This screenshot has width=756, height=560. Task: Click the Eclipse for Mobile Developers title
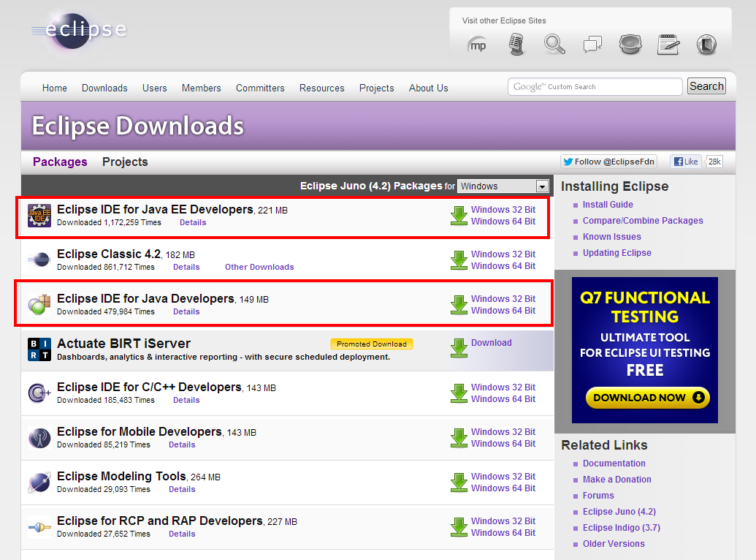(x=140, y=431)
